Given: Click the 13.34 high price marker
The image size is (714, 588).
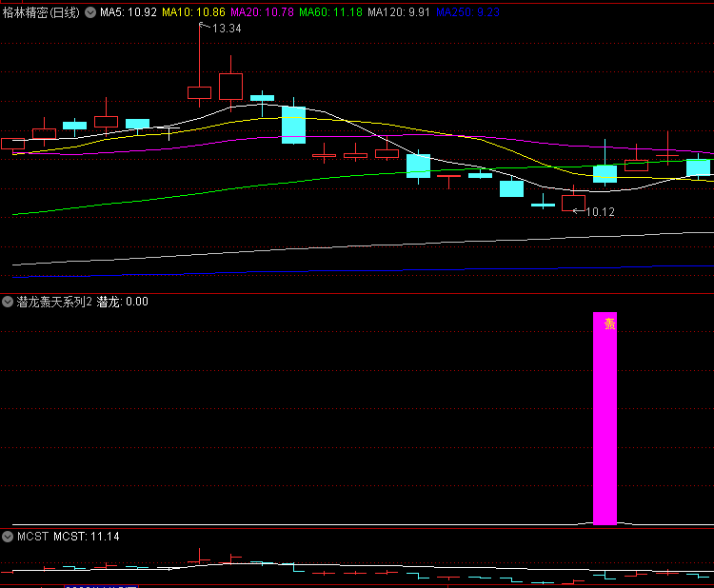Looking at the screenshot, I should pyautogui.click(x=227, y=29).
